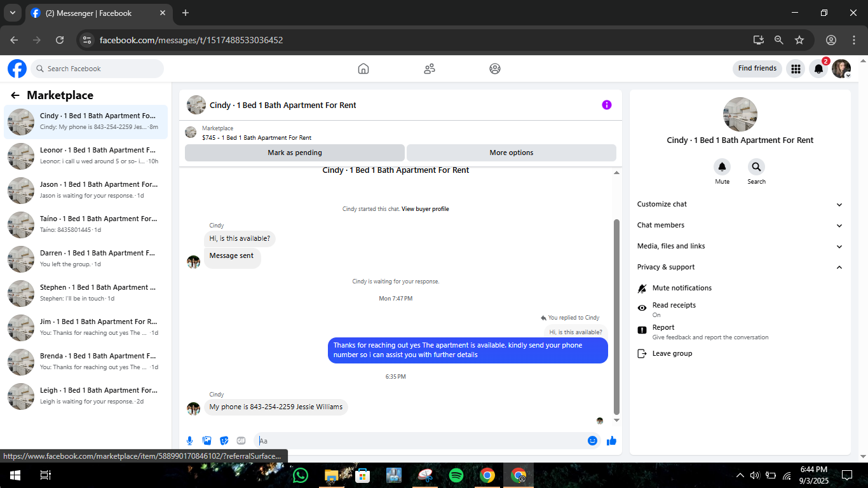The height and width of the screenshot is (488, 868).
Task: Click the Mark as pending button
Action: point(295,152)
